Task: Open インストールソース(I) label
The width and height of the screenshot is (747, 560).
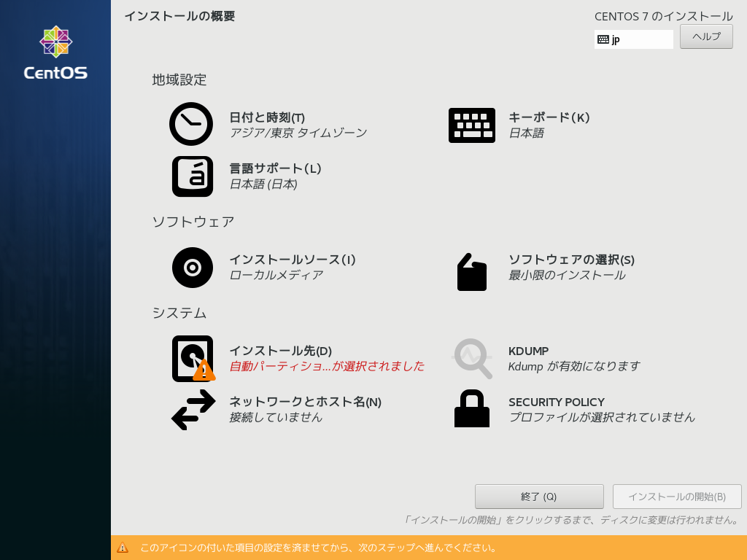Action: (293, 260)
